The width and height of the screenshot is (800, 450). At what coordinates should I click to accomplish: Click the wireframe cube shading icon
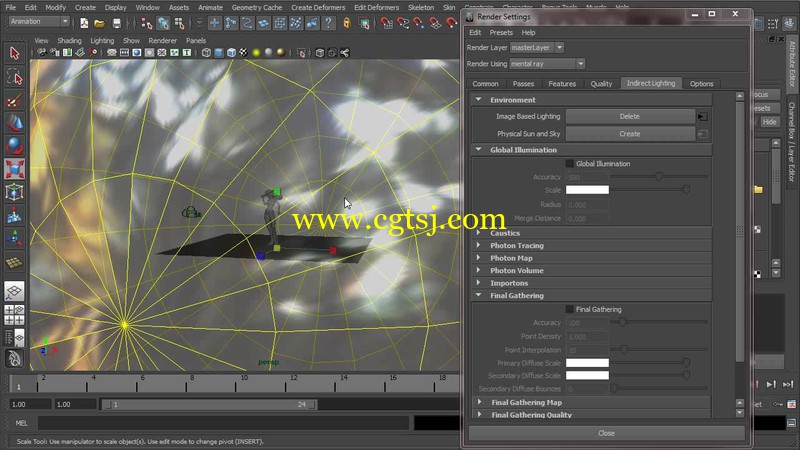click(x=206, y=53)
